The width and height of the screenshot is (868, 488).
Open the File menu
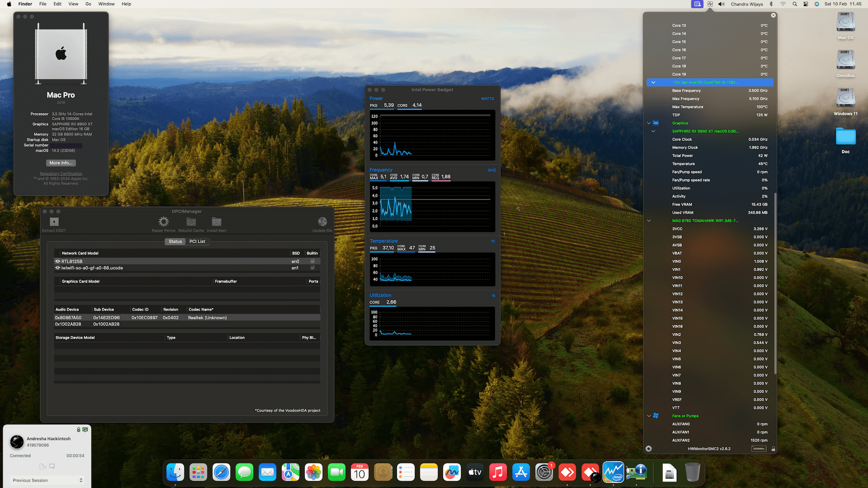click(x=43, y=4)
